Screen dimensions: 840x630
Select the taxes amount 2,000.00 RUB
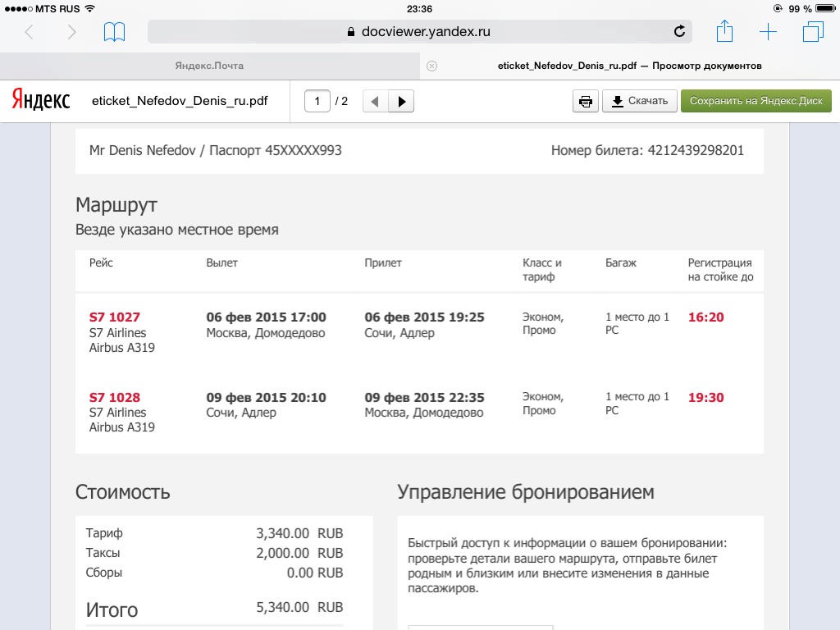[x=299, y=553]
